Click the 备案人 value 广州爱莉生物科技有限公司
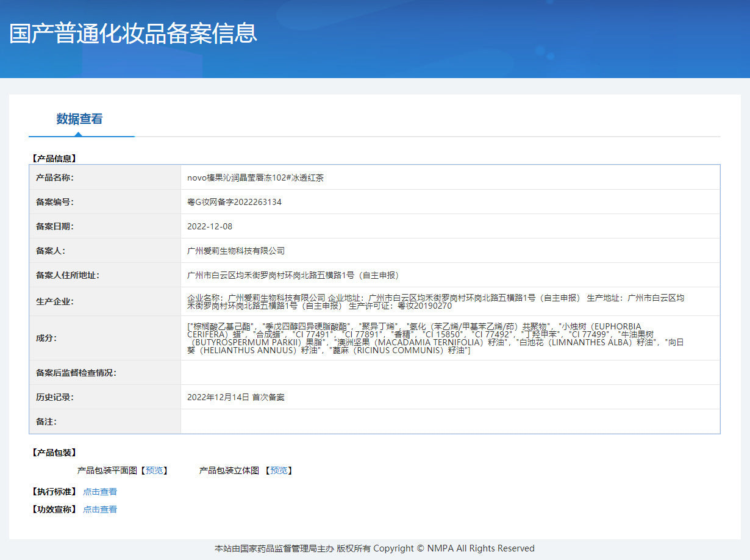750x560 pixels. [236, 251]
